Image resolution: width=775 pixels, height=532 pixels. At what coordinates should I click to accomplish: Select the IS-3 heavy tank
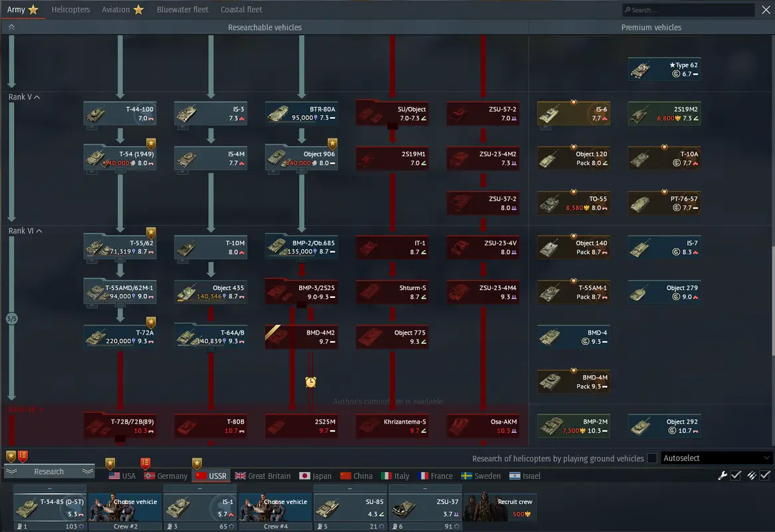(211, 113)
